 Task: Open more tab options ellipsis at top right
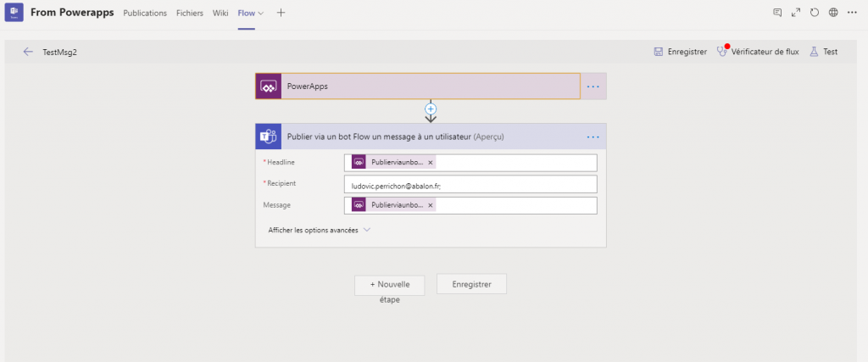coord(852,13)
